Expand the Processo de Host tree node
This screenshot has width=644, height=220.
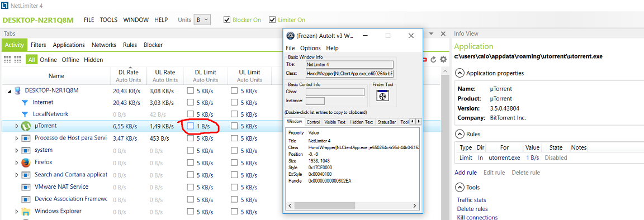click(17, 138)
